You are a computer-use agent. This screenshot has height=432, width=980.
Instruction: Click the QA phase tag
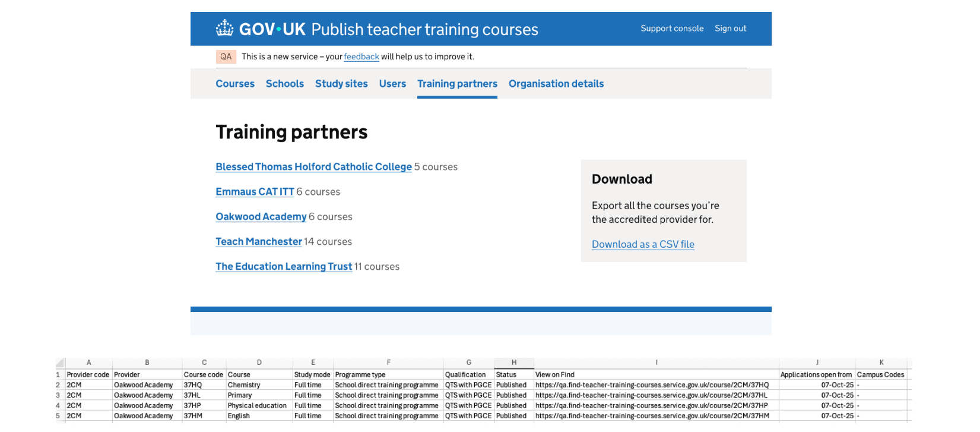pyautogui.click(x=226, y=57)
